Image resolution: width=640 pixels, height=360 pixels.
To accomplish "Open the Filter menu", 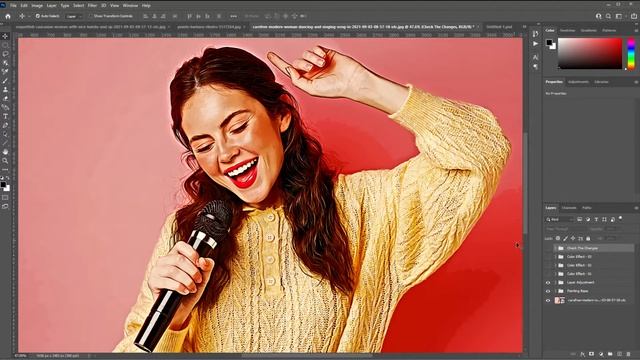I will click(92, 6).
